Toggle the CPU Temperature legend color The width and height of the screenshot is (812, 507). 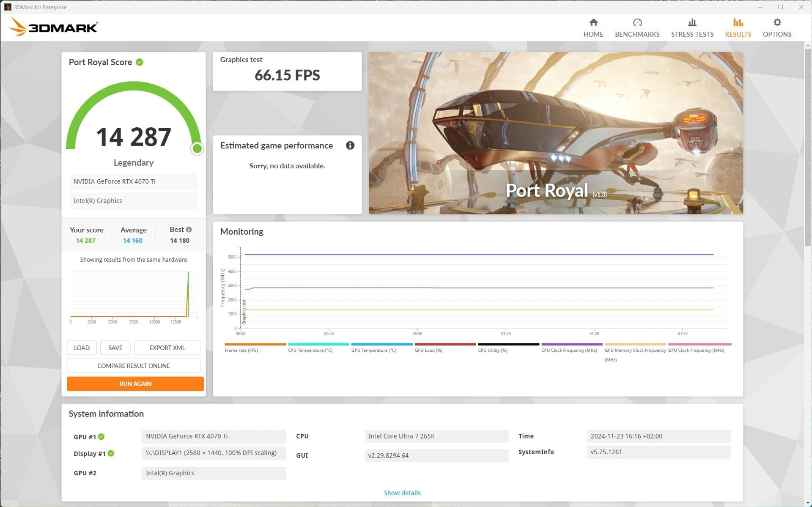pos(318,344)
